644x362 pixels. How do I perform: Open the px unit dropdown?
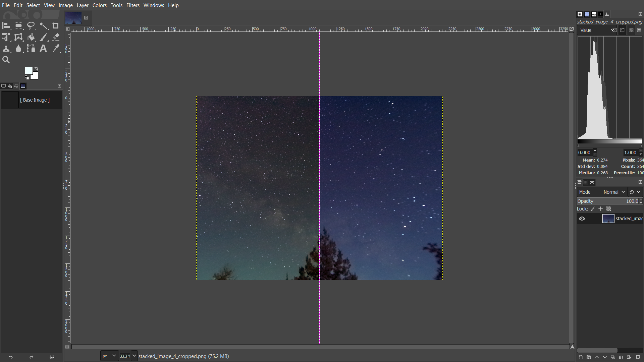click(109, 356)
